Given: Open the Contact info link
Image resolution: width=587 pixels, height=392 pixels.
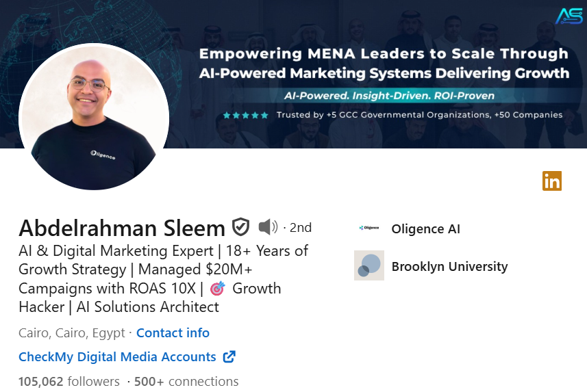Looking at the screenshot, I should pos(173,333).
